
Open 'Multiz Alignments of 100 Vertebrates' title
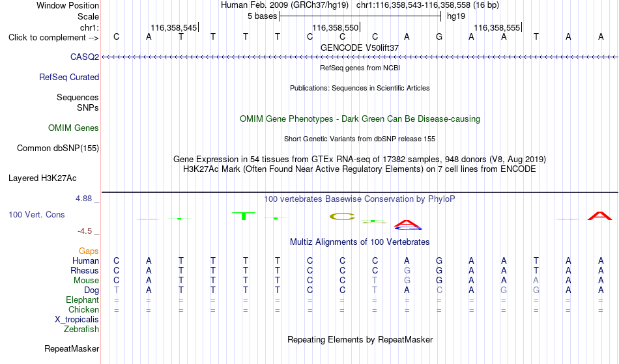(360, 242)
